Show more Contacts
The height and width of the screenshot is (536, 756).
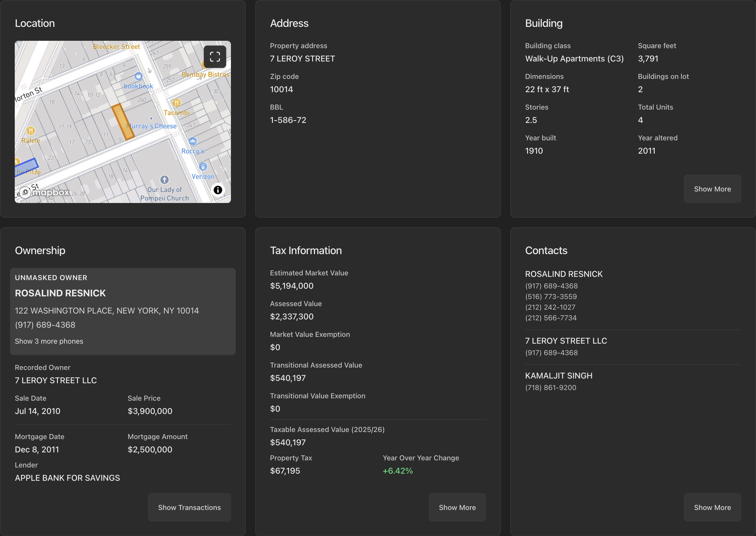(x=712, y=508)
